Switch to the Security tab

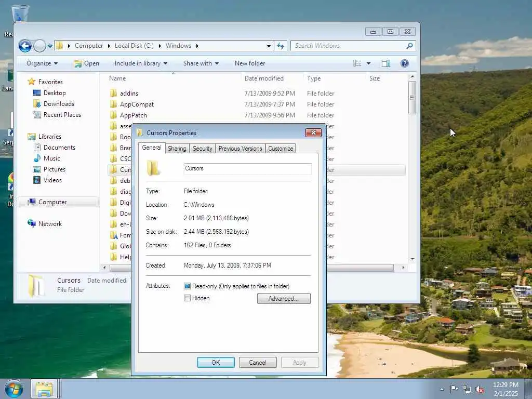[x=202, y=149]
